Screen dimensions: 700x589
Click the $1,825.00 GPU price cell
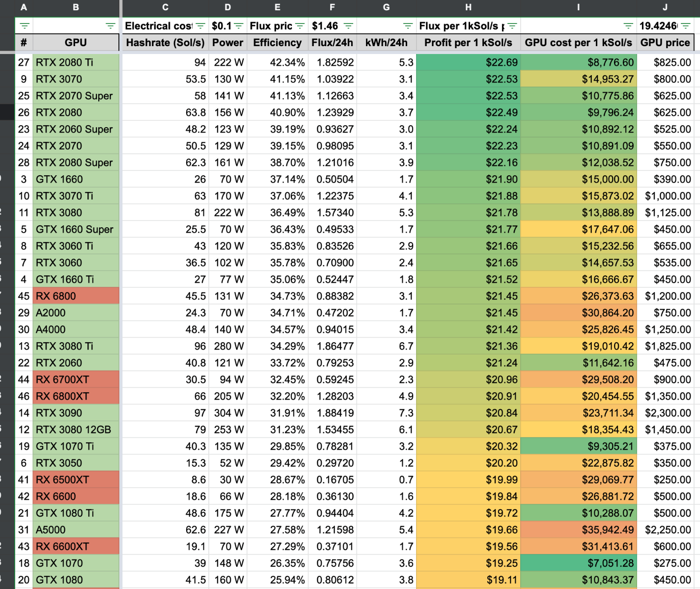pyautogui.click(x=665, y=346)
